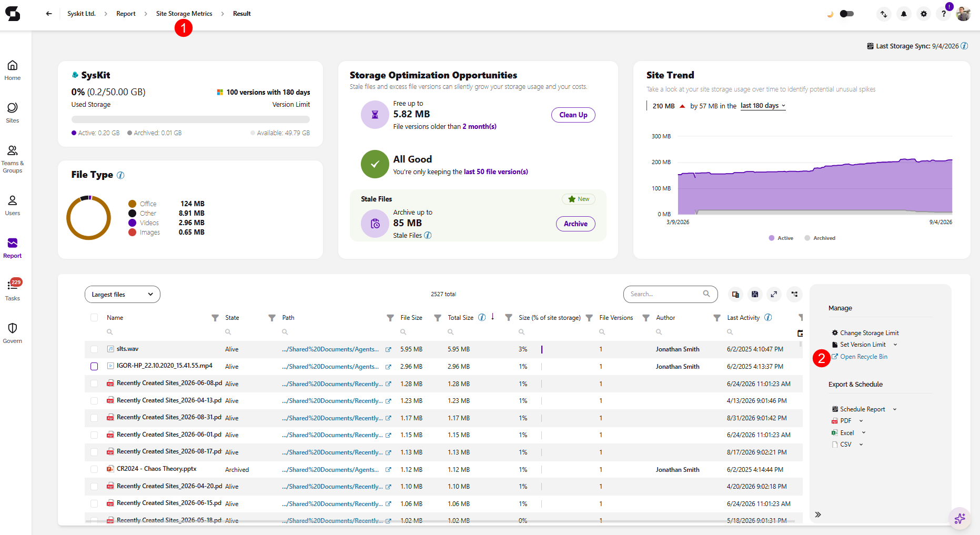Viewport: 980px width, 535px height.
Task: Click the grouping hierarchy icon in grid toolbar
Action: coord(794,294)
